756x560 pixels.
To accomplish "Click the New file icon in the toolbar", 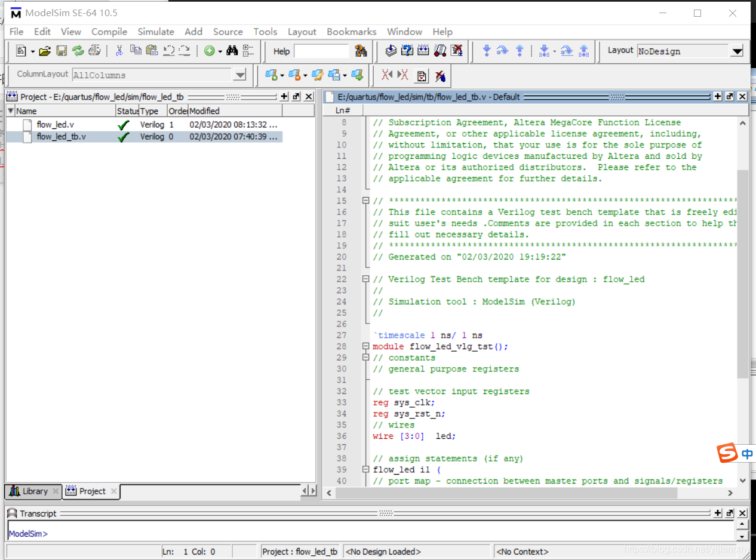I will tap(21, 51).
